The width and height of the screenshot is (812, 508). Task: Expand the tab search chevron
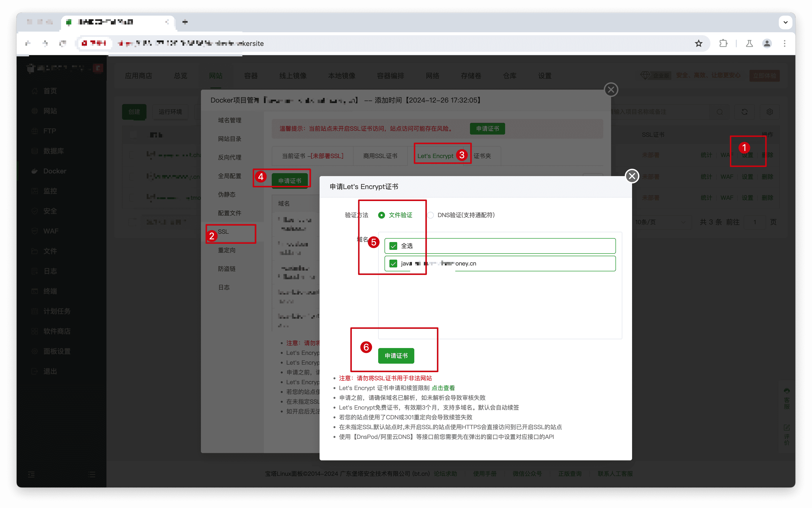(x=785, y=22)
